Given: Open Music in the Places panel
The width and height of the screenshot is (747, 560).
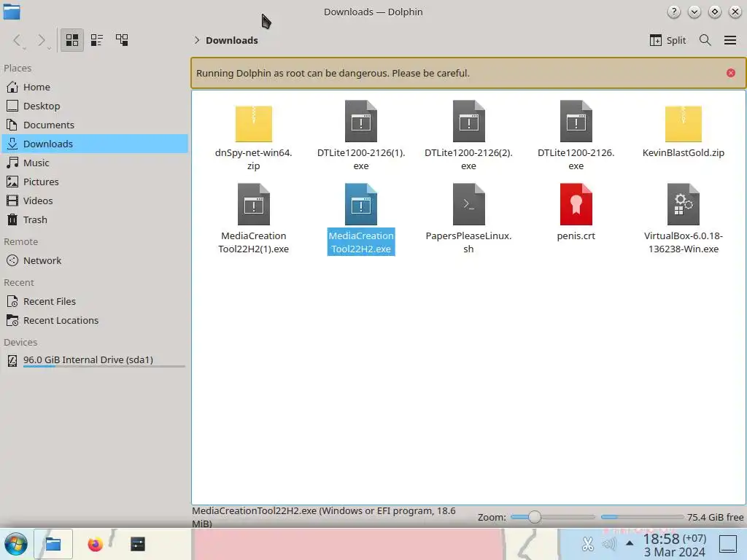Looking at the screenshot, I should [95, 163].
